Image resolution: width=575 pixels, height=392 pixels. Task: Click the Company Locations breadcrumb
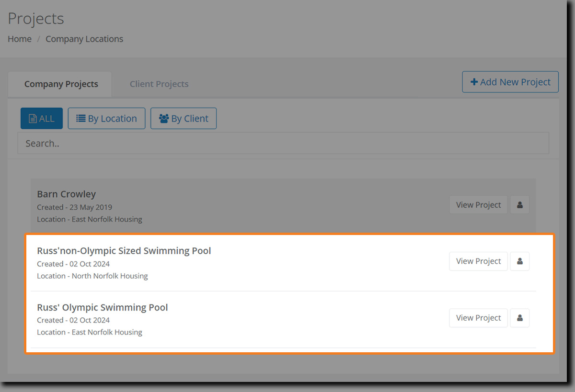point(84,39)
